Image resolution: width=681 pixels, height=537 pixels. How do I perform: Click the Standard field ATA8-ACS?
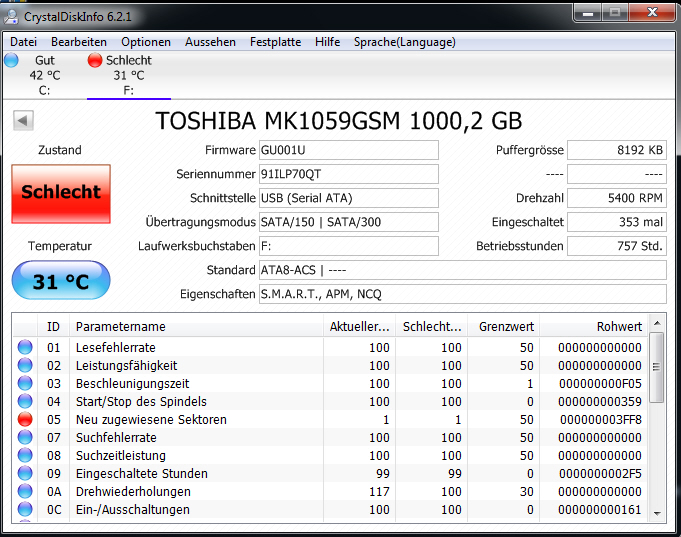(x=463, y=270)
